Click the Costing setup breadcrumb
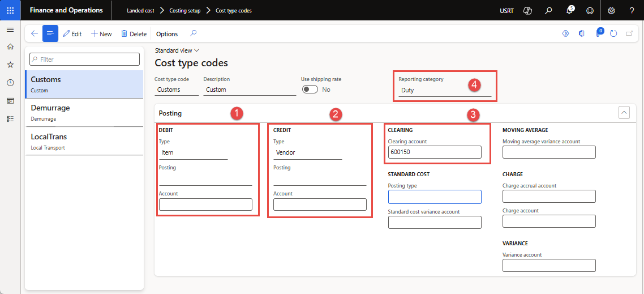644x294 pixels. 185,11
